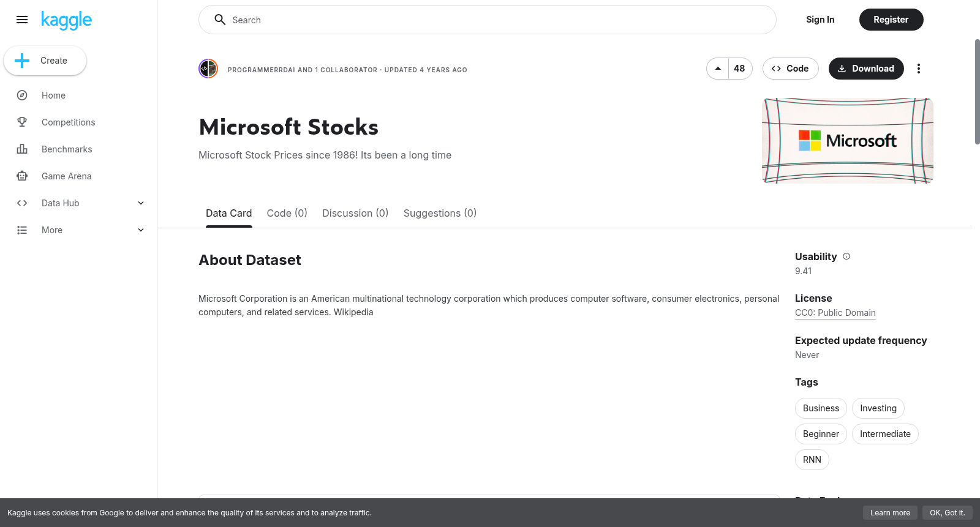This screenshot has width=980, height=527.
Task: Click the Microsoft Stocks title
Action: pos(288,127)
